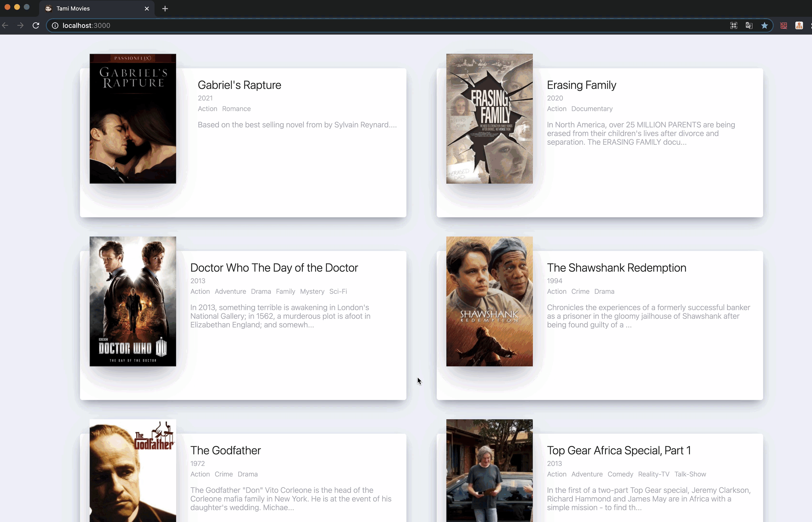Close the Tami Movies tab
This screenshot has width=812, height=522.
point(147,8)
